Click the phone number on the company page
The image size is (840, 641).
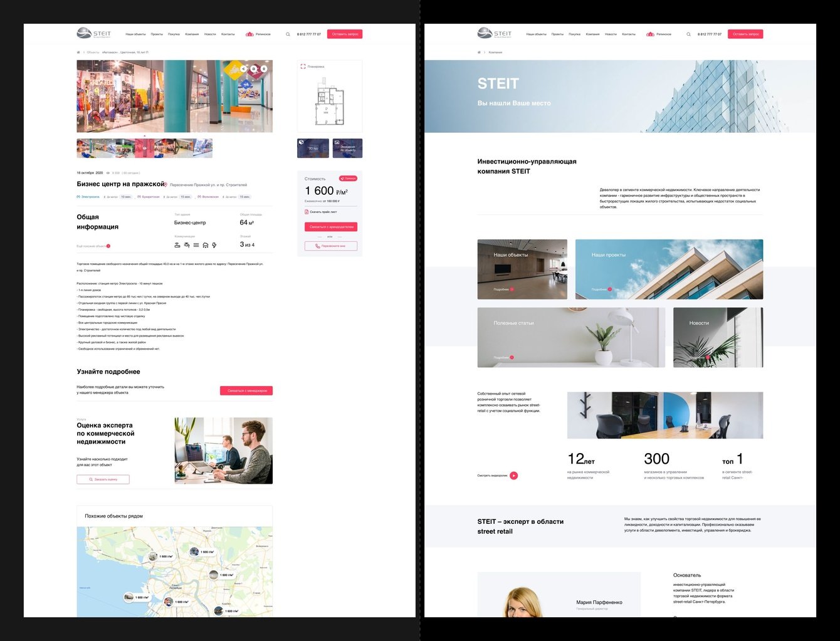click(x=710, y=34)
